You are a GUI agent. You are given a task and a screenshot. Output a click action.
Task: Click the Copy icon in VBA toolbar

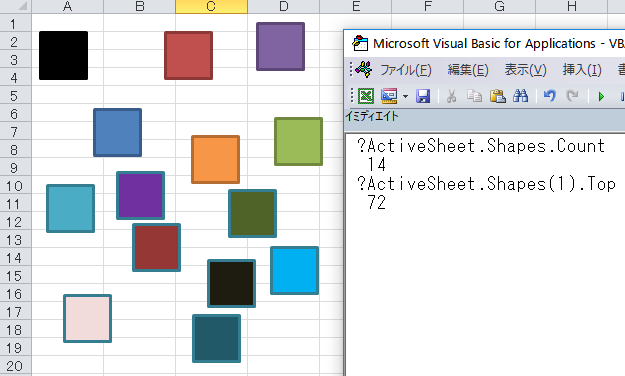coord(474,96)
